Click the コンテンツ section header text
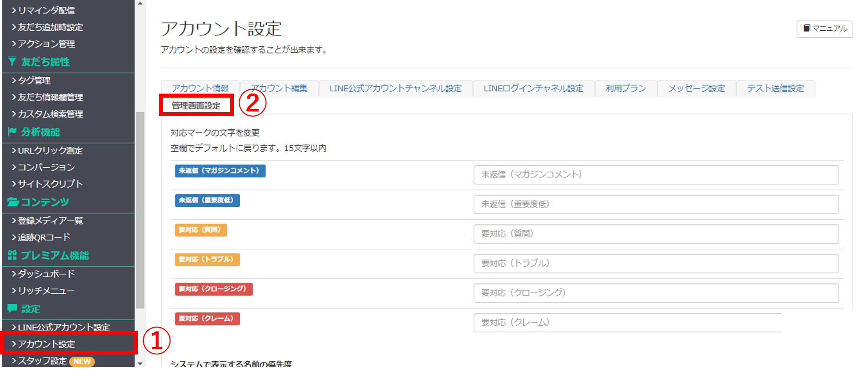The image size is (868, 377). pyautogui.click(x=45, y=202)
